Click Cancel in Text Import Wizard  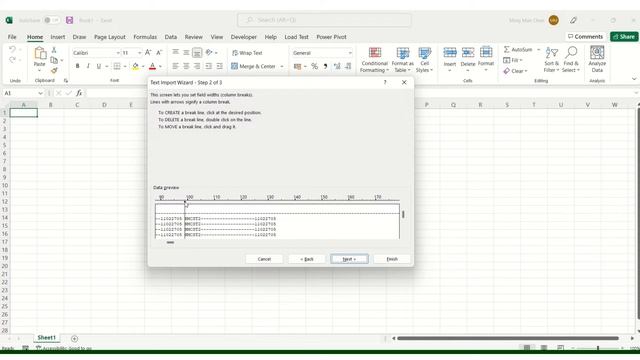coord(264,259)
